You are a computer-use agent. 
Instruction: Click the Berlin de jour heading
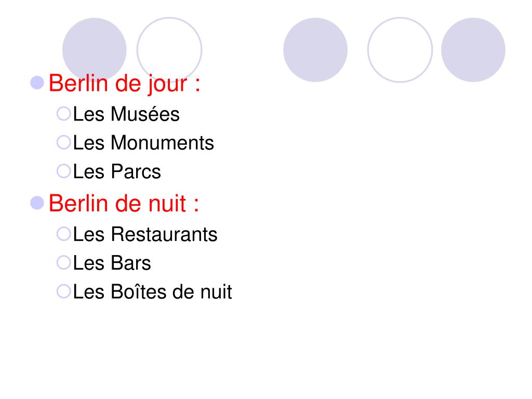[x=124, y=84]
